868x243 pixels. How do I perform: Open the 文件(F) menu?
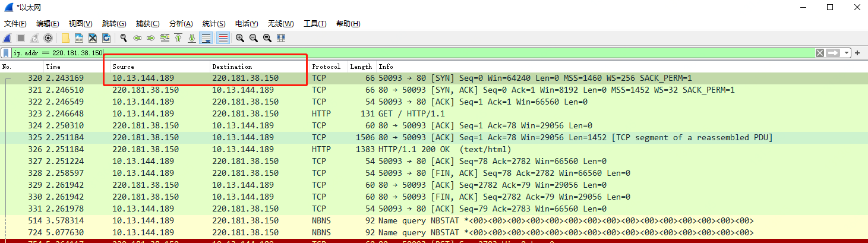tap(15, 24)
